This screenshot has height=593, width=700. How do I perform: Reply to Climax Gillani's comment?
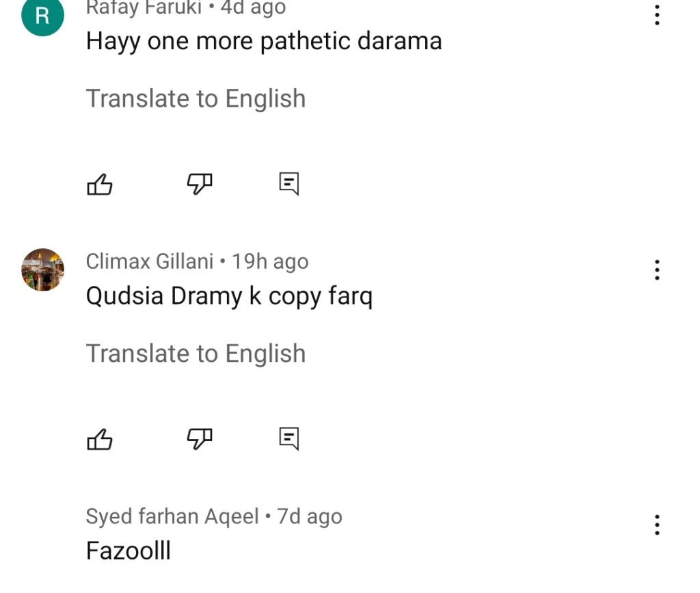(x=289, y=438)
